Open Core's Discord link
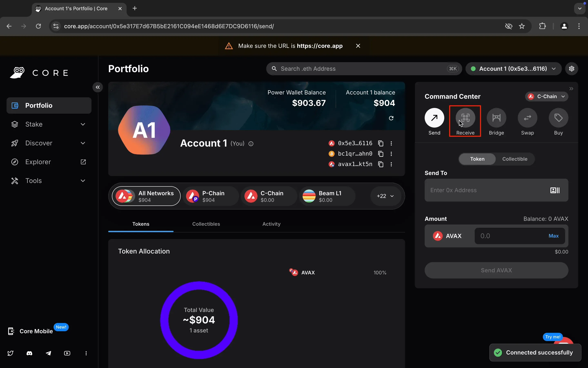588x368 pixels. (29, 353)
